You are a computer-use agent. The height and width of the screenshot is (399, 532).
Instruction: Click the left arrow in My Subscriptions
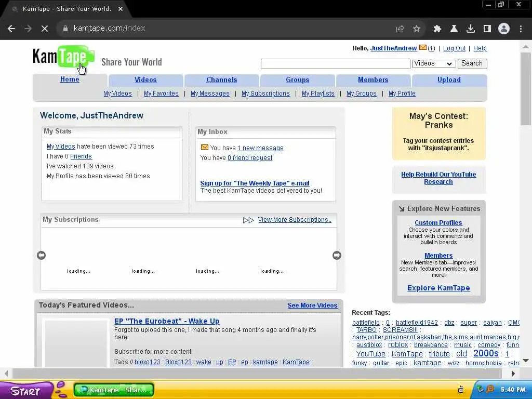click(42, 255)
